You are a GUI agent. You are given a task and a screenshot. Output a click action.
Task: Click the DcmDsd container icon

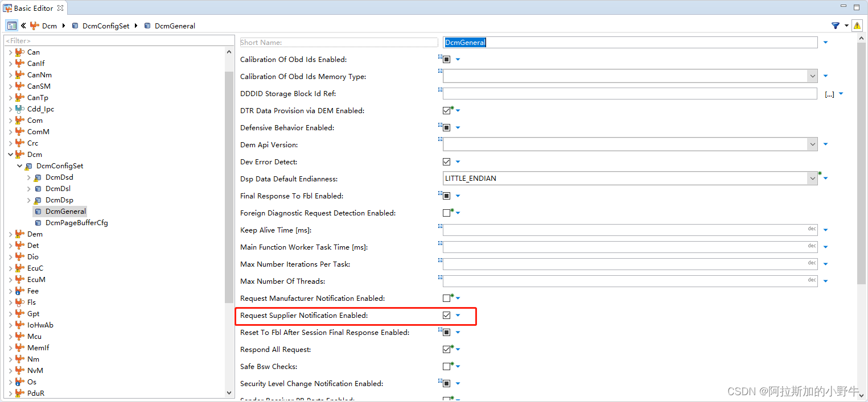point(38,177)
